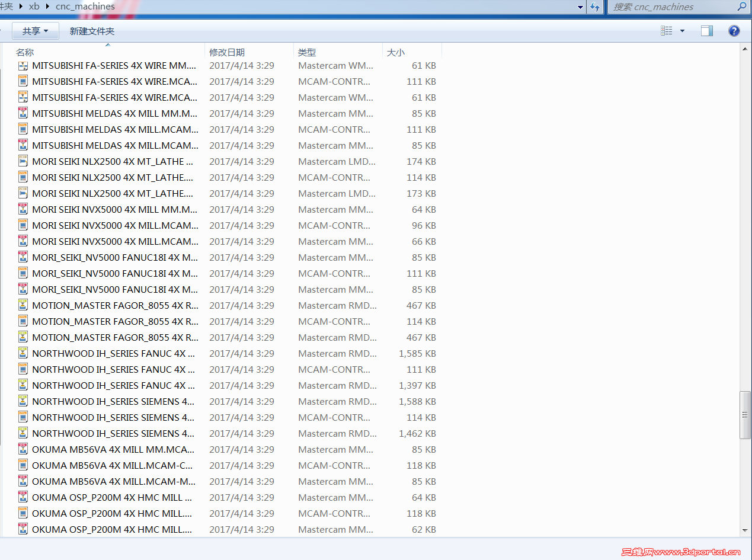Image resolution: width=752 pixels, height=560 pixels.
Task: Click the icon of the 1,588 KB NORTHWOOD SIEMENS file
Action: [x=23, y=401]
